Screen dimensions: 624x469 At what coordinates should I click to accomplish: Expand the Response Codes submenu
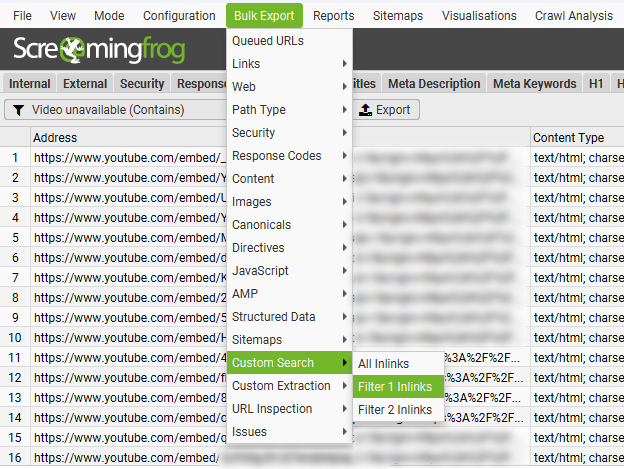289,156
